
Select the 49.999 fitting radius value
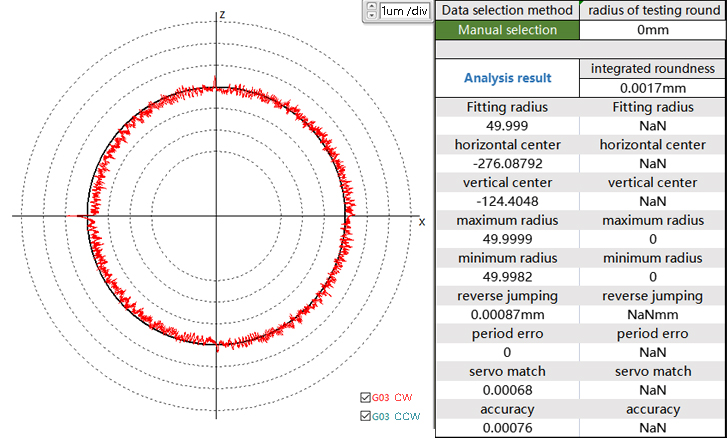508,126
